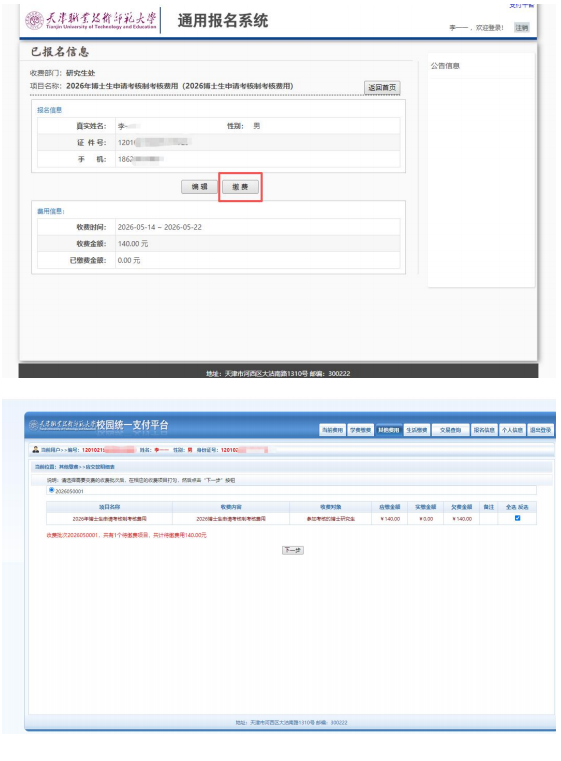Click the 注销 logout button at the top right
This screenshot has width=561, height=761.
point(522,28)
